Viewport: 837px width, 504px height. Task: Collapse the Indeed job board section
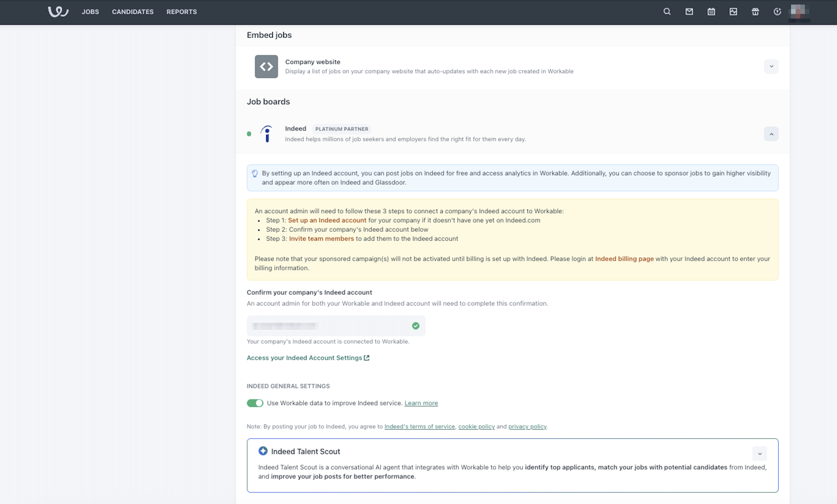click(771, 134)
